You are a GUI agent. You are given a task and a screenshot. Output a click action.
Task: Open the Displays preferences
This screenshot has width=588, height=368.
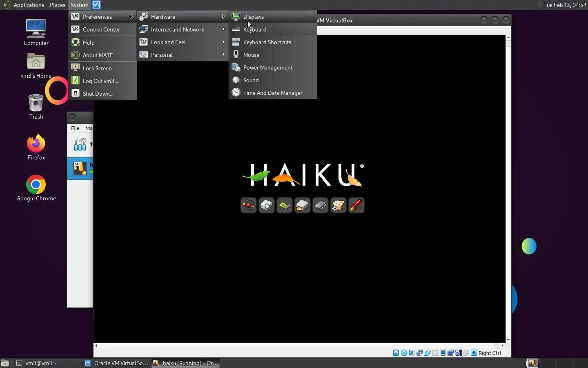[273, 17]
